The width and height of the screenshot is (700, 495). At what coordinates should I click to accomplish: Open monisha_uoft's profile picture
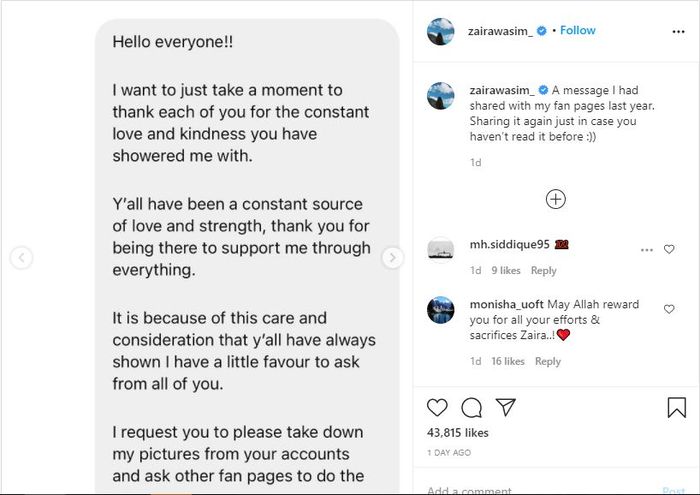[x=441, y=309]
